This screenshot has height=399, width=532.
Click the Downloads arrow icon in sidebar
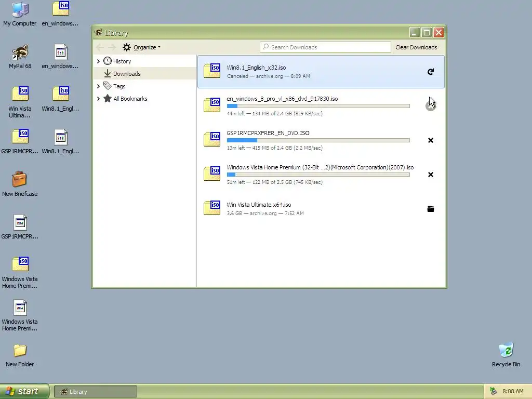point(108,73)
